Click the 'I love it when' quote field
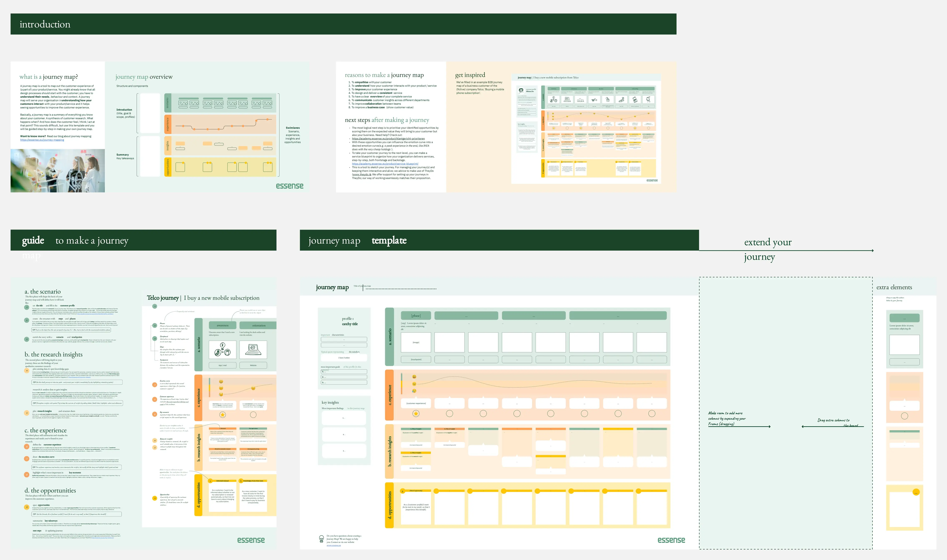The height and width of the screenshot is (560, 947). (x=344, y=357)
